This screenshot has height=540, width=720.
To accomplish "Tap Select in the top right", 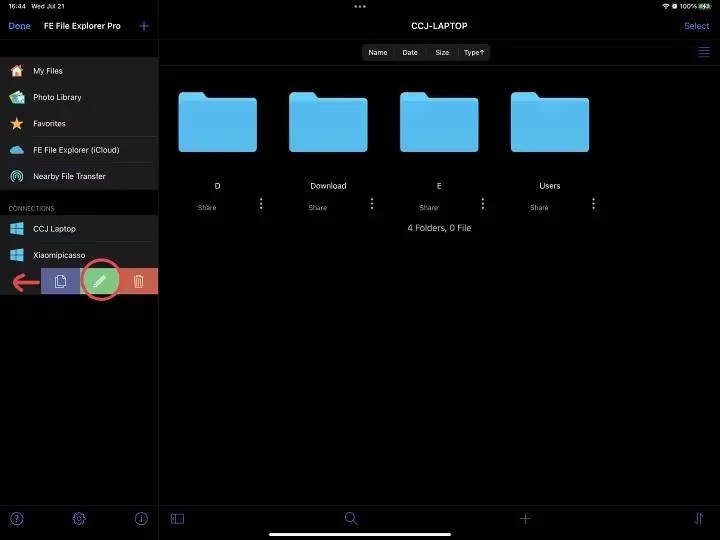I will tap(696, 26).
